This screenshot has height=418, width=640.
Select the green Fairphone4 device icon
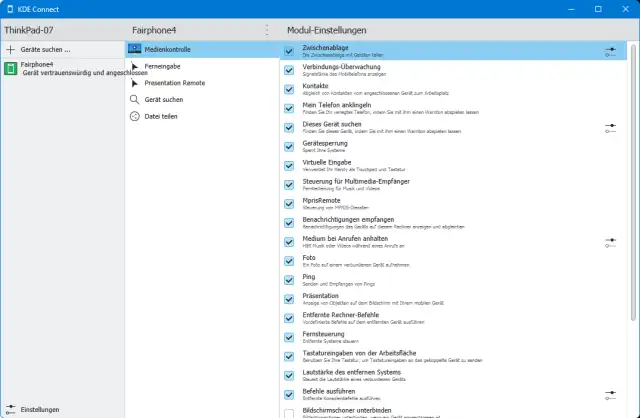11,69
